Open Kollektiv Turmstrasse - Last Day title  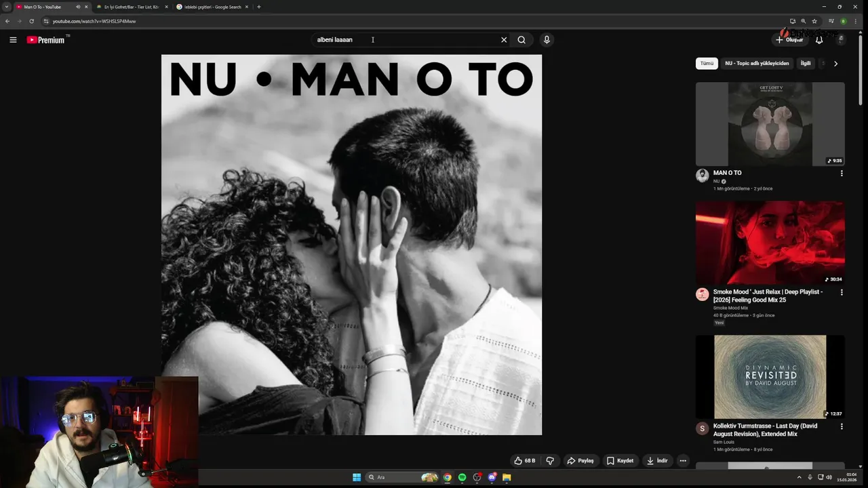coord(765,430)
